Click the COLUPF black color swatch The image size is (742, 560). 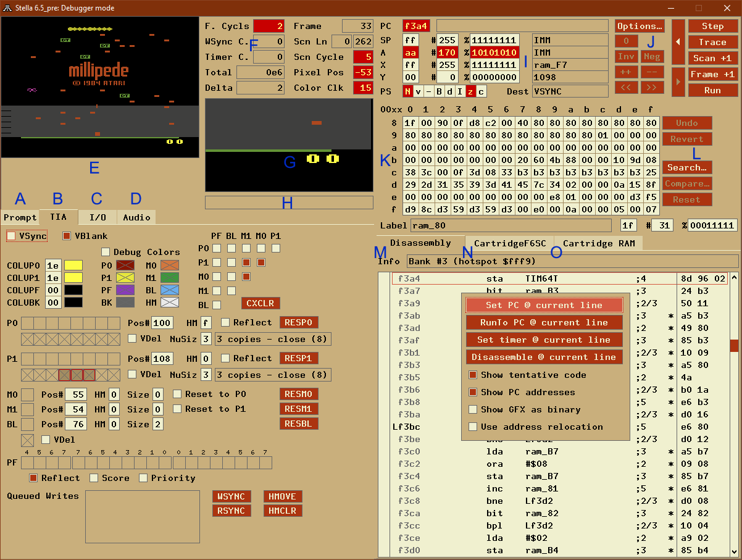[73, 290]
